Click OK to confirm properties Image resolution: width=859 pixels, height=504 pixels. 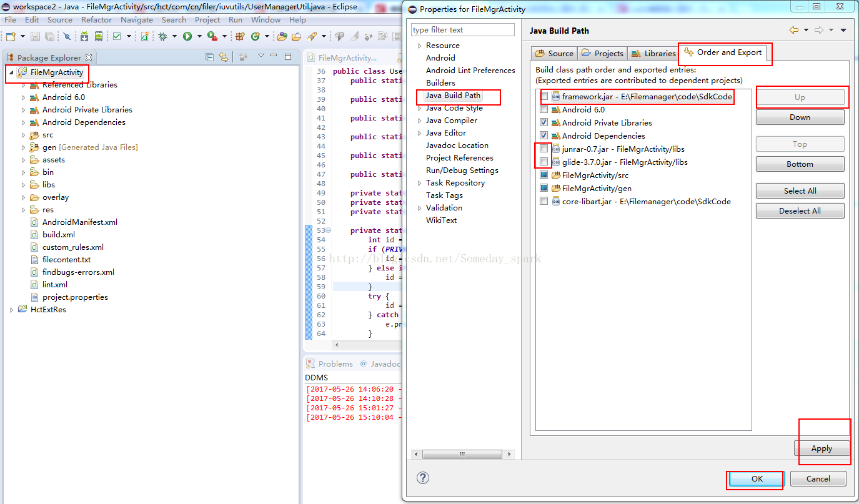tap(757, 479)
